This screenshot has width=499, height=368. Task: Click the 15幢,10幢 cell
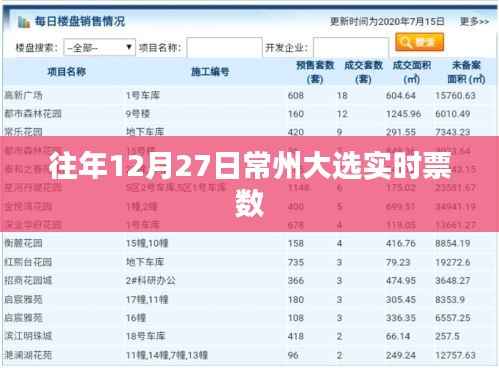[147, 243]
